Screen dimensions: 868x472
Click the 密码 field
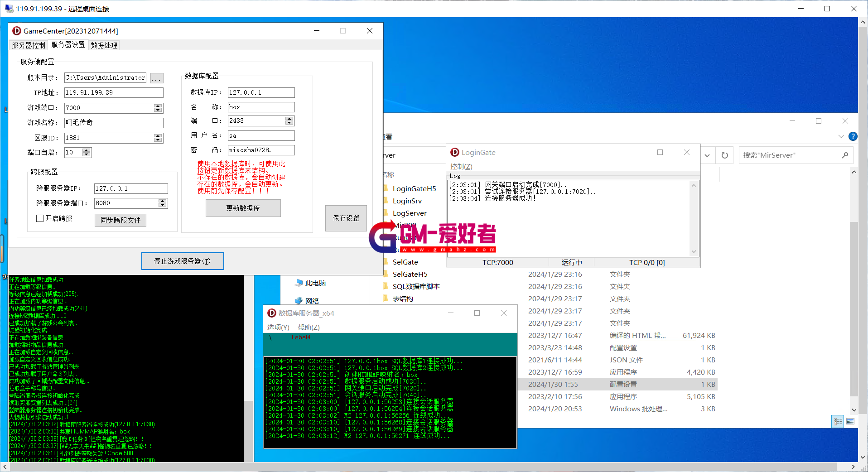261,150
